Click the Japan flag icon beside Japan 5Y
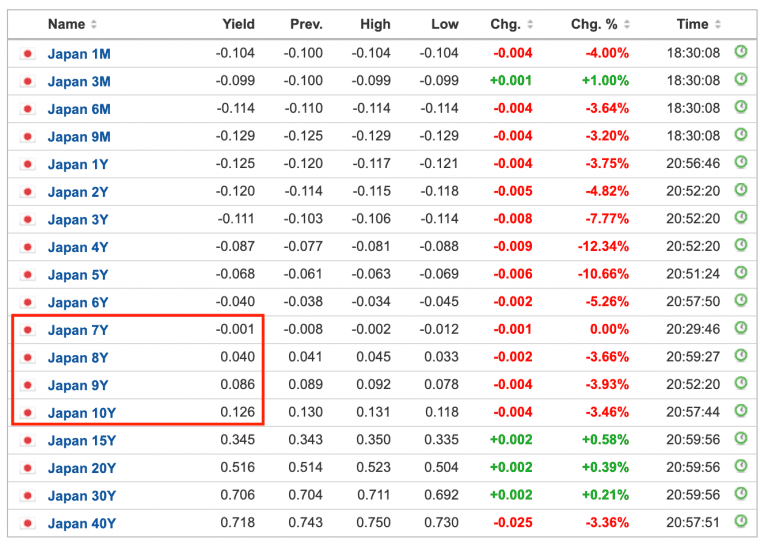The height and width of the screenshot is (549, 768). click(x=28, y=275)
